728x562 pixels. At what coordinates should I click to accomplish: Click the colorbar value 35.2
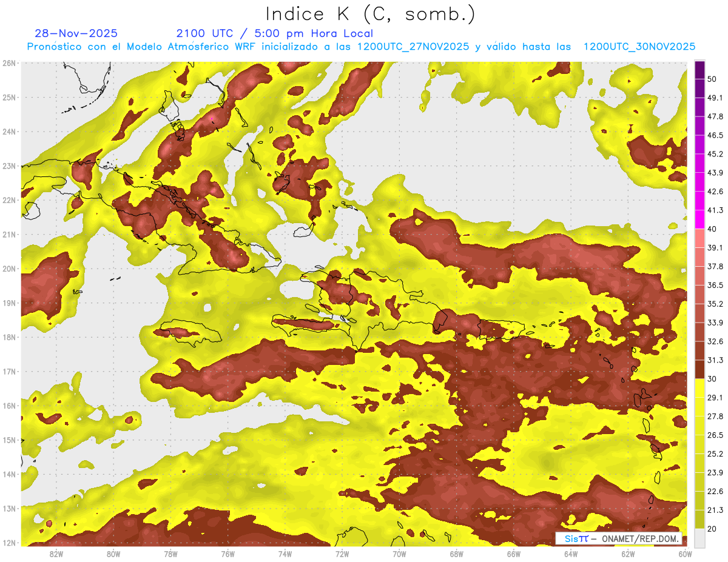[x=715, y=304]
